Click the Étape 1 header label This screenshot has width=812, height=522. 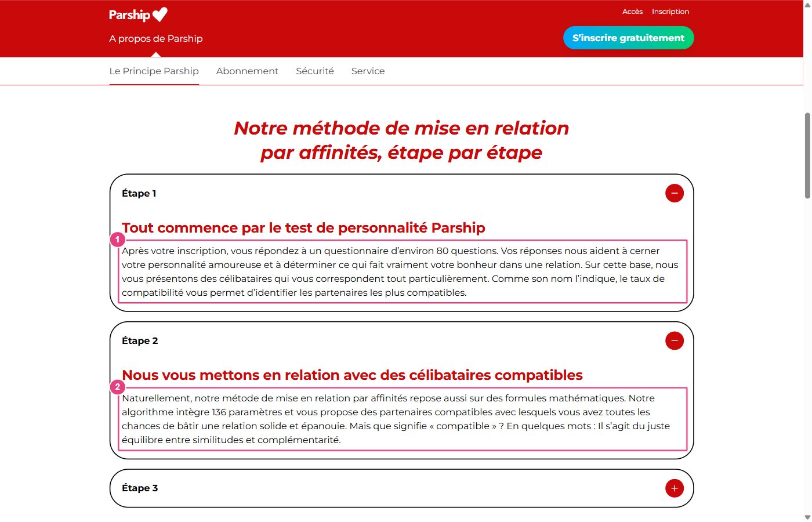[139, 194]
